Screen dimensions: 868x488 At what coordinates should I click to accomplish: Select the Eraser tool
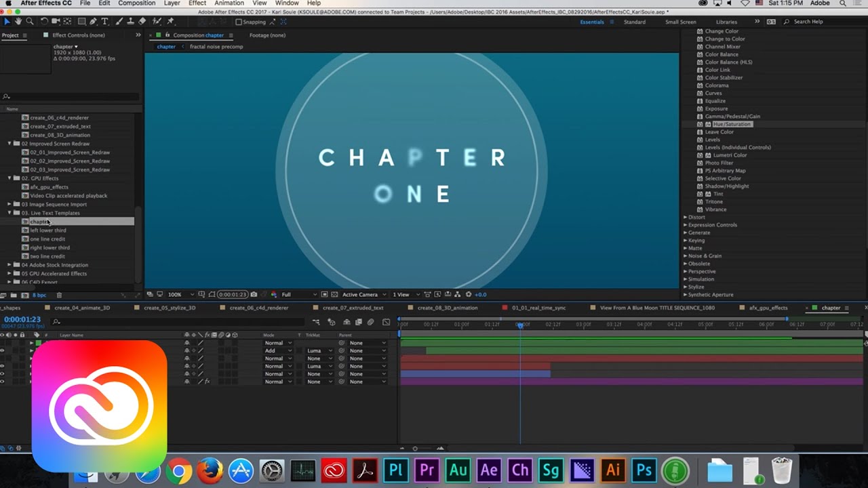[x=142, y=22]
